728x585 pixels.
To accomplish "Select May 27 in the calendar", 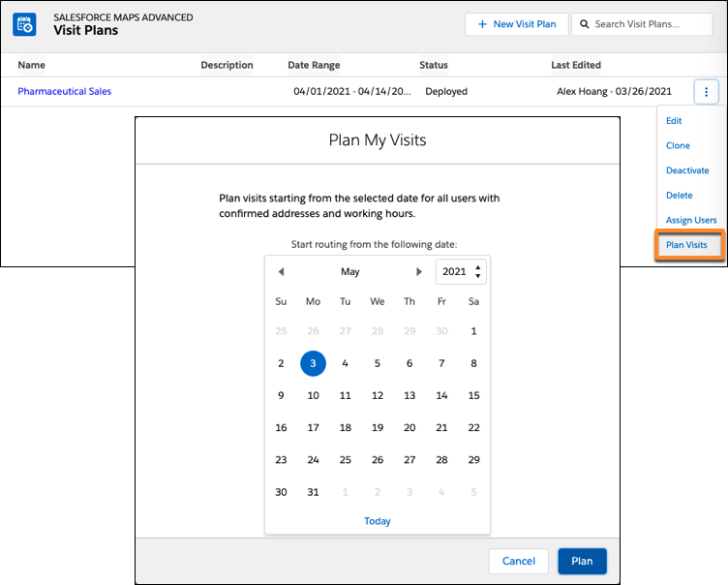I will click(409, 460).
